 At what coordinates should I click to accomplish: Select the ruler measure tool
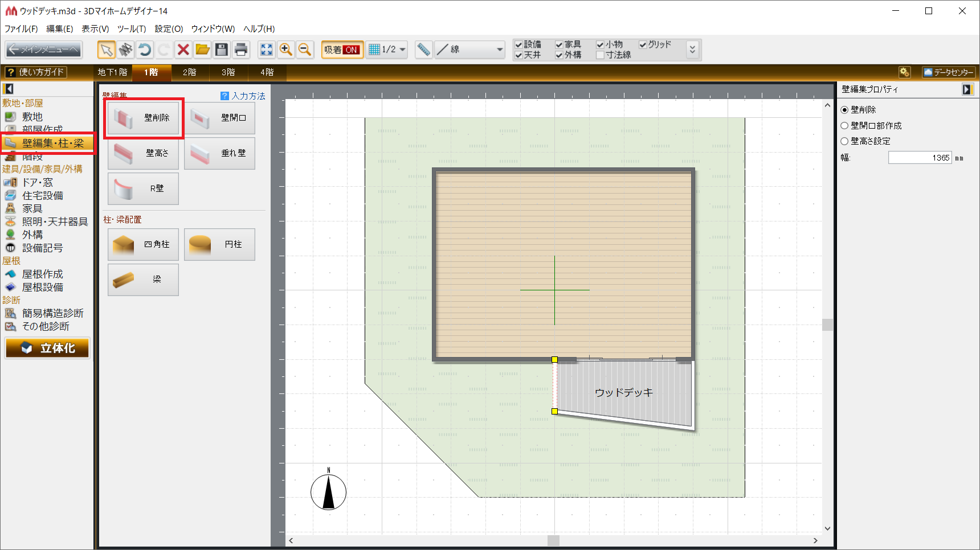[423, 50]
